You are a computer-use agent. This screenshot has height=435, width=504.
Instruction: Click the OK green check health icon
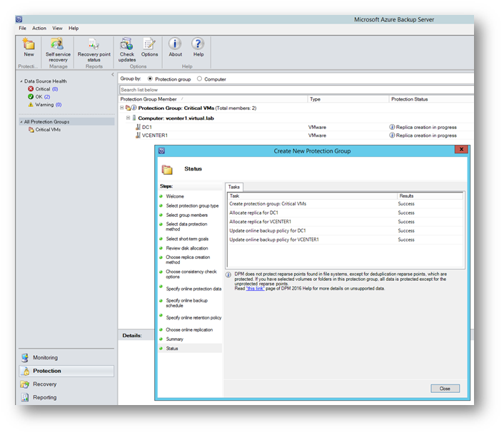[31, 97]
